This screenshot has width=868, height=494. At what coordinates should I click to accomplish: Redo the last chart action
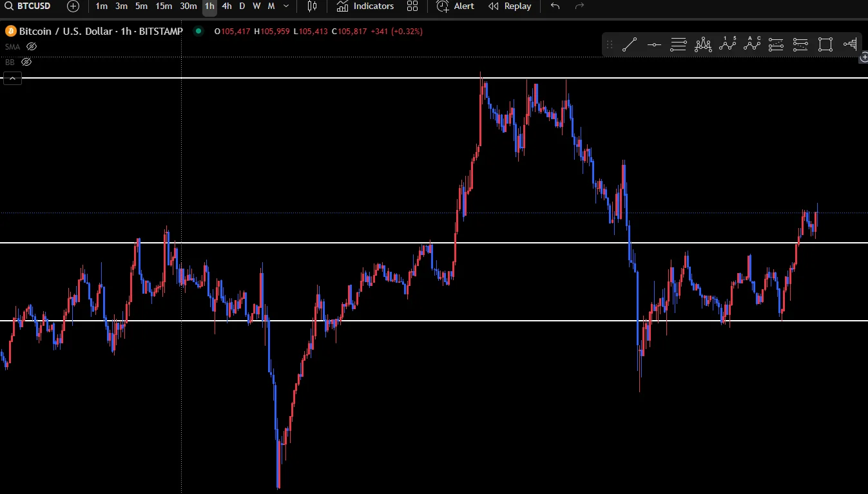pyautogui.click(x=579, y=6)
